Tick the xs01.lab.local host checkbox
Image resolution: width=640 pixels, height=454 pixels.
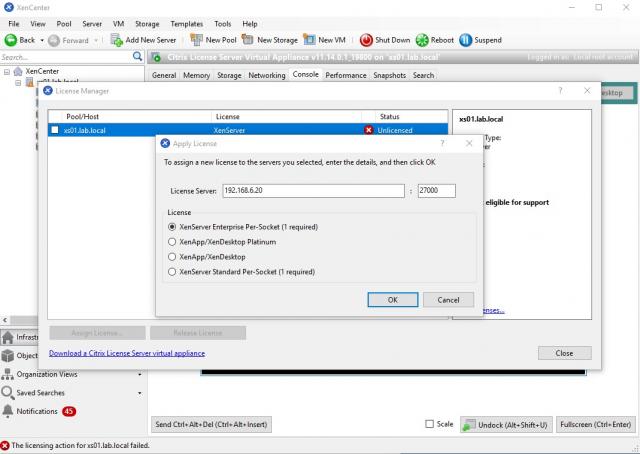tap(55, 130)
